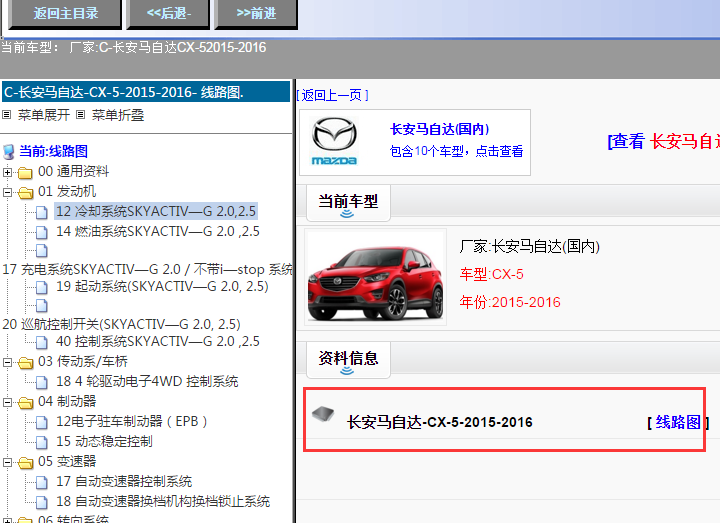Collapse the 03 传动系/车桥 folder
This screenshot has height=523, width=720.
coord(7,362)
